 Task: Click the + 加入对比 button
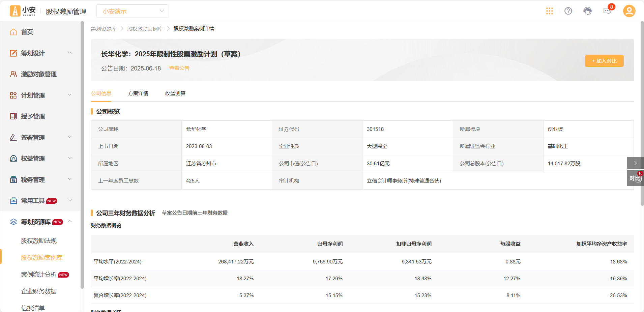point(604,61)
